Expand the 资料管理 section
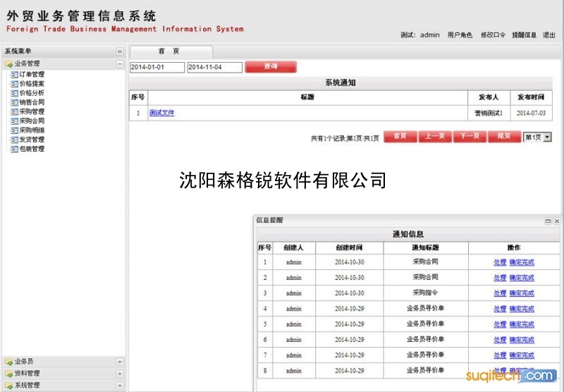The image size is (564, 392). click(120, 373)
